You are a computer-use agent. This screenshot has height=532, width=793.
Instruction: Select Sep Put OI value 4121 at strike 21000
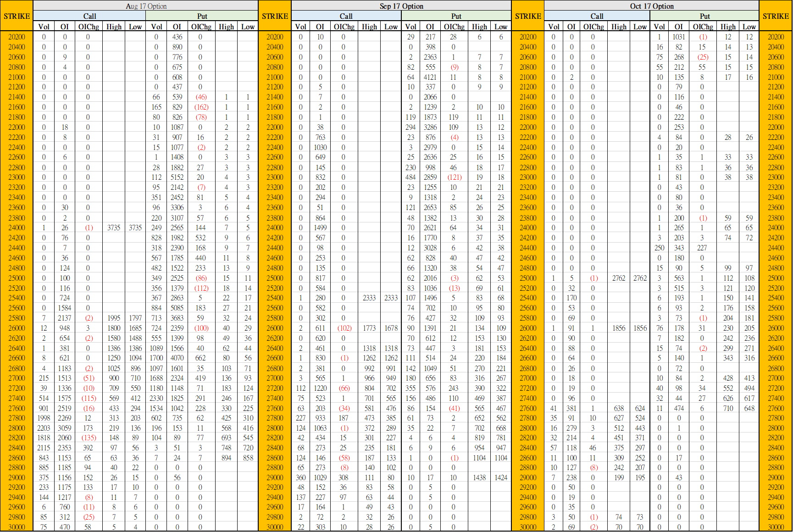pyautogui.click(x=430, y=77)
